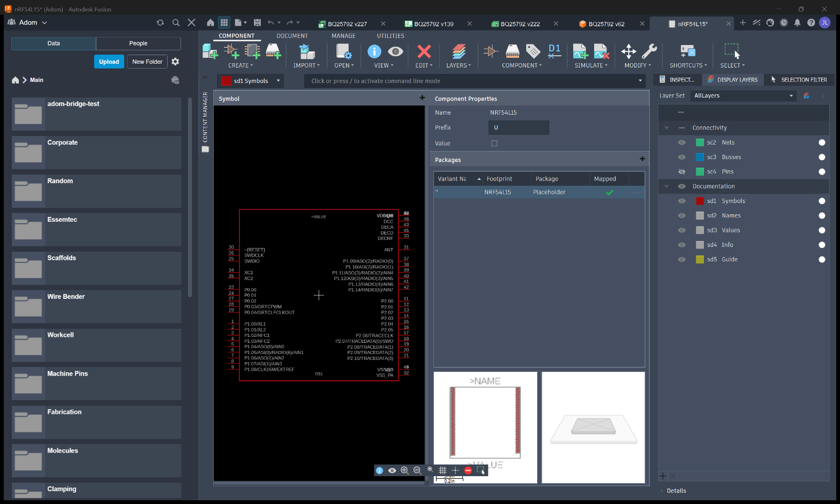The width and height of the screenshot is (840, 504).
Task: Show the hidden sc4 Pins layer
Action: coord(681,171)
